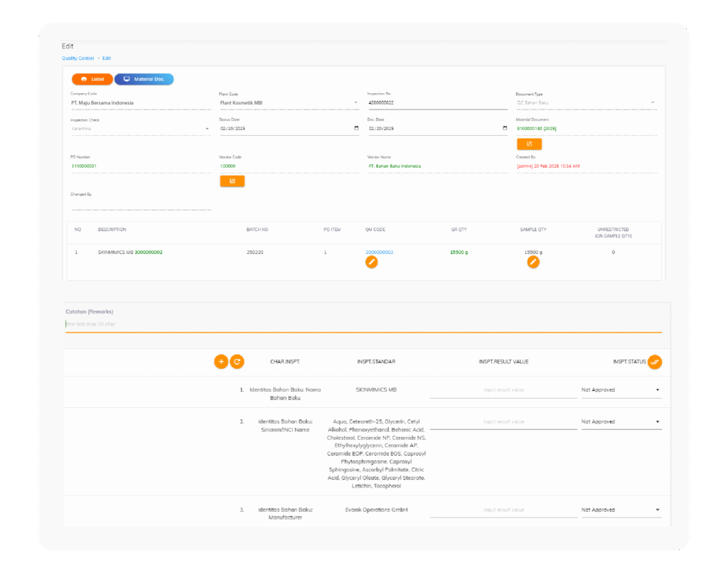Open status dropdown for Manufacturer row
This screenshot has height=570, width=728.
[621, 510]
